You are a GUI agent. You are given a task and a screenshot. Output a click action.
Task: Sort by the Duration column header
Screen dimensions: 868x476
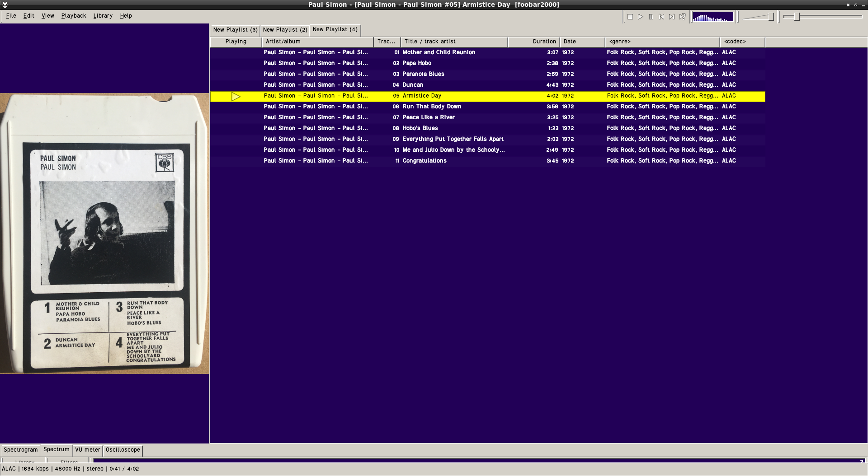pos(534,42)
